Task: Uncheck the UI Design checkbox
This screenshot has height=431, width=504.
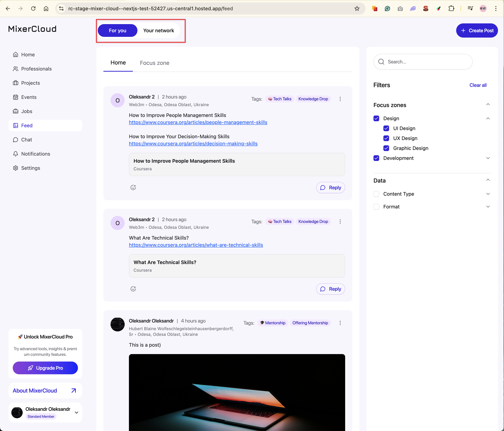Action: (x=386, y=128)
